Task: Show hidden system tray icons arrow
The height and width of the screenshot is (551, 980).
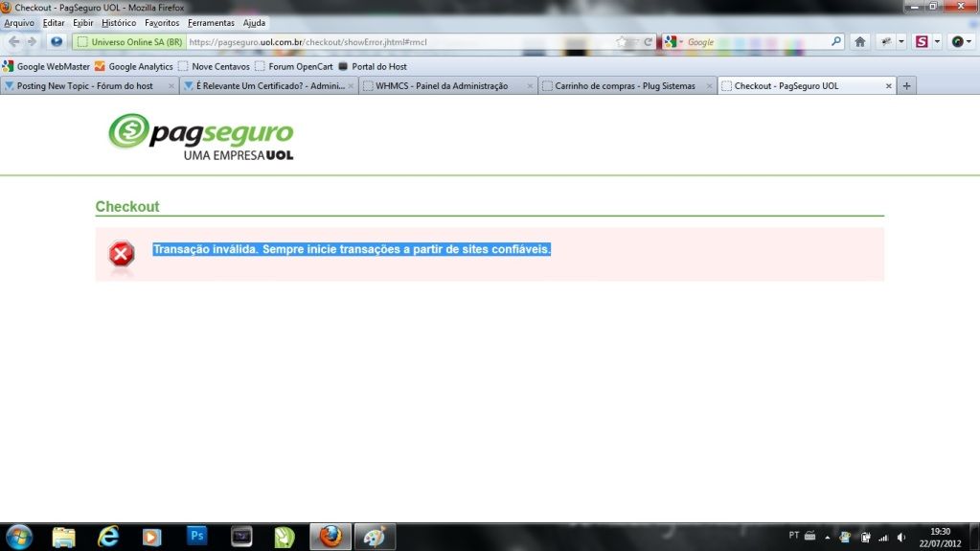Action: tap(828, 538)
